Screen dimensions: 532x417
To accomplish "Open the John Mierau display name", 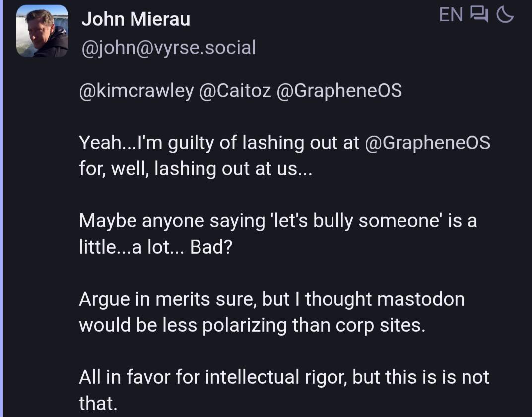I will coord(135,19).
